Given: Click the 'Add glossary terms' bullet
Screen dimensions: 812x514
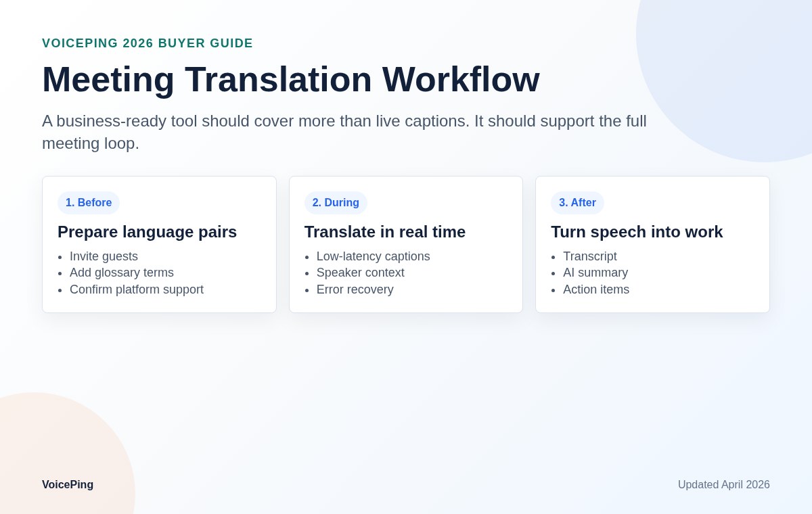Looking at the screenshot, I should point(122,273).
